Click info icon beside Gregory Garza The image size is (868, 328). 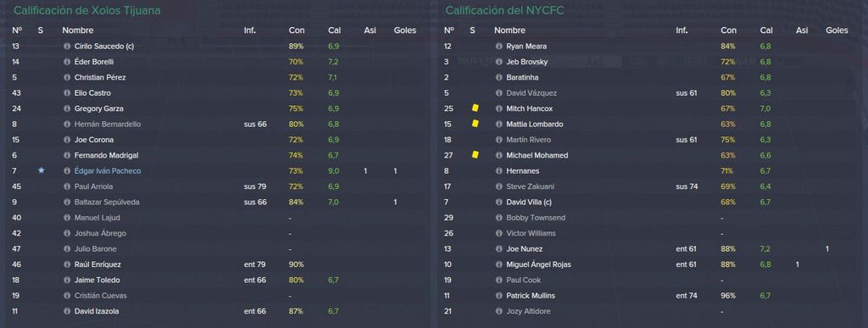point(67,109)
